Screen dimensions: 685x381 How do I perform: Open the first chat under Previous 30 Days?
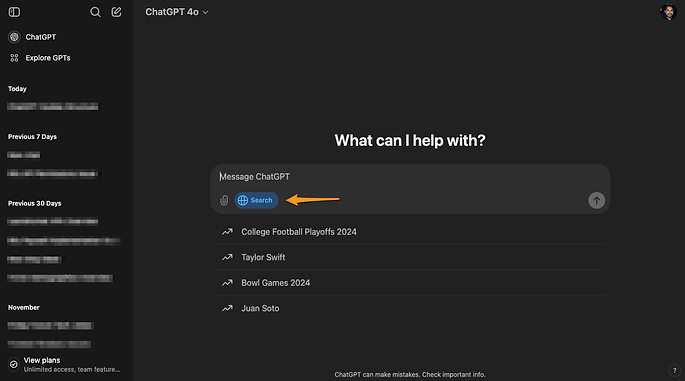[x=52, y=222]
